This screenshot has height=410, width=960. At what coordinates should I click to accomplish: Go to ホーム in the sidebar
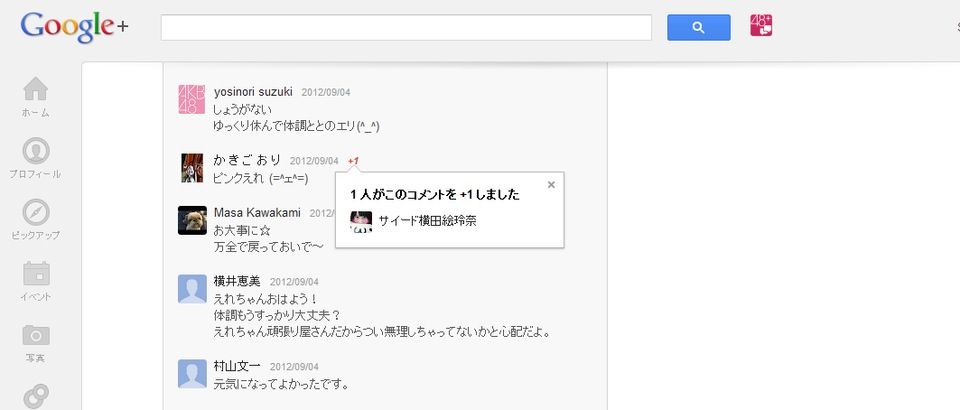click(x=36, y=97)
